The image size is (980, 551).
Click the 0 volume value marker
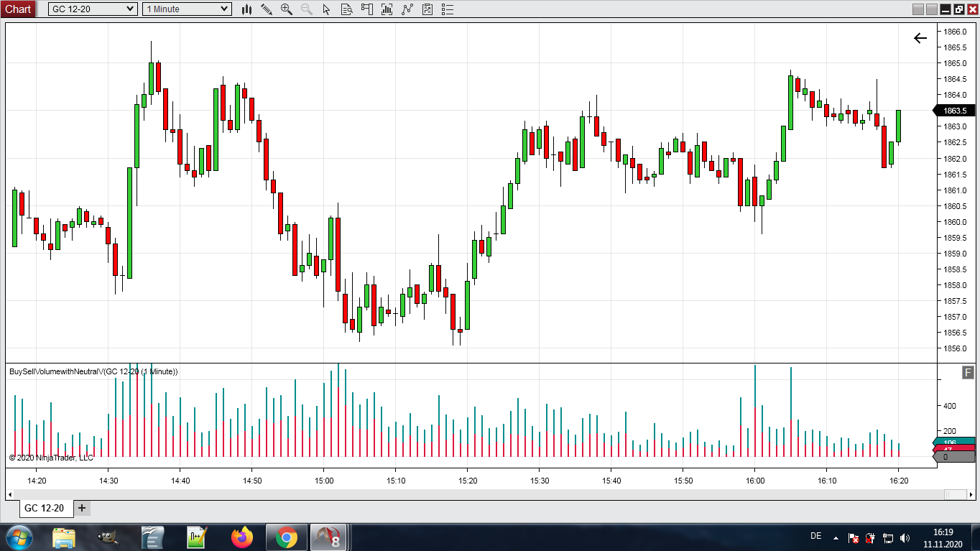(x=953, y=457)
